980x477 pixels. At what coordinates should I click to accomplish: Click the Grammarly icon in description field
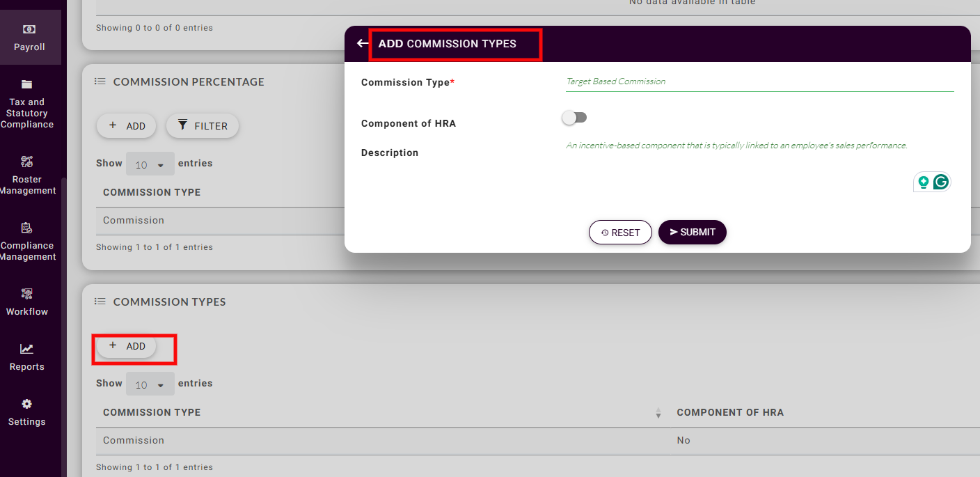941,182
